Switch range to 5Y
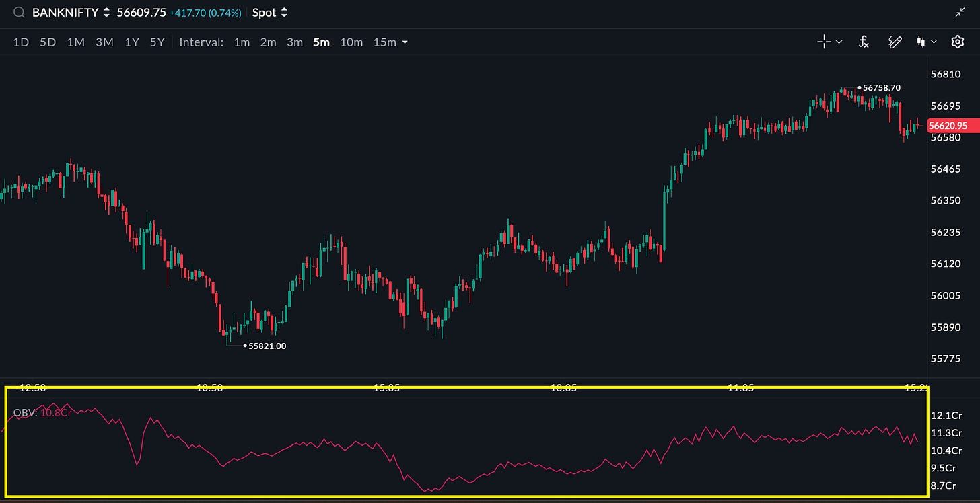The image size is (980, 503). tap(157, 42)
